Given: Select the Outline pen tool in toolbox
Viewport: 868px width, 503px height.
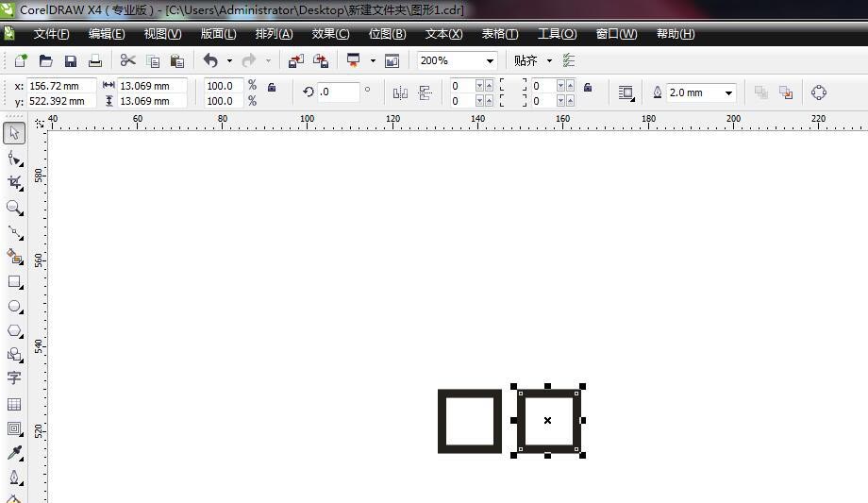Looking at the screenshot, I should tap(14, 477).
